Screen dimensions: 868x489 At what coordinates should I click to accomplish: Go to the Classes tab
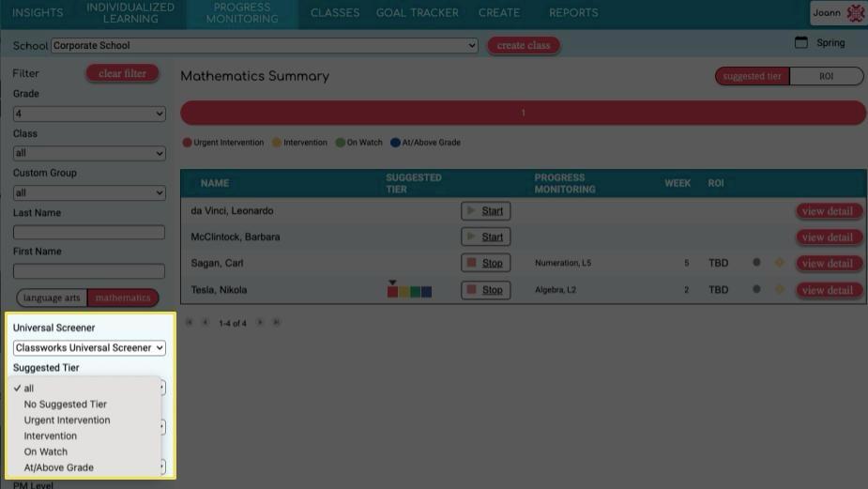(335, 13)
